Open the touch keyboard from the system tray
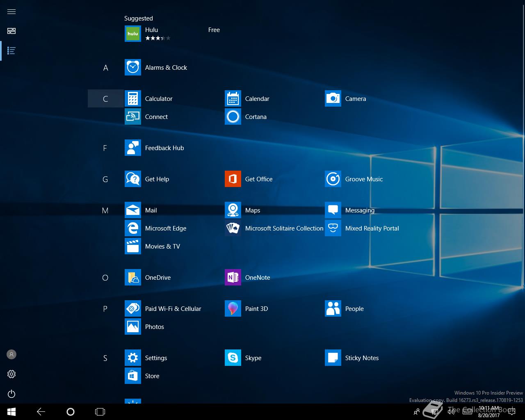The height and width of the screenshot is (420, 525). pyautogui.click(x=467, y=412)
